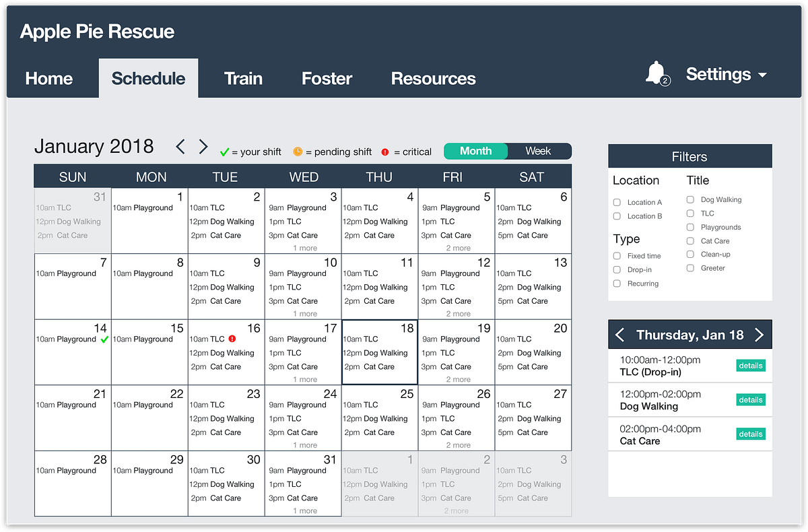Image resolution: width=808 pixels, height=532 pixels.
Task: Open the Settings dropdown menu
Action: tap(726, 75)
